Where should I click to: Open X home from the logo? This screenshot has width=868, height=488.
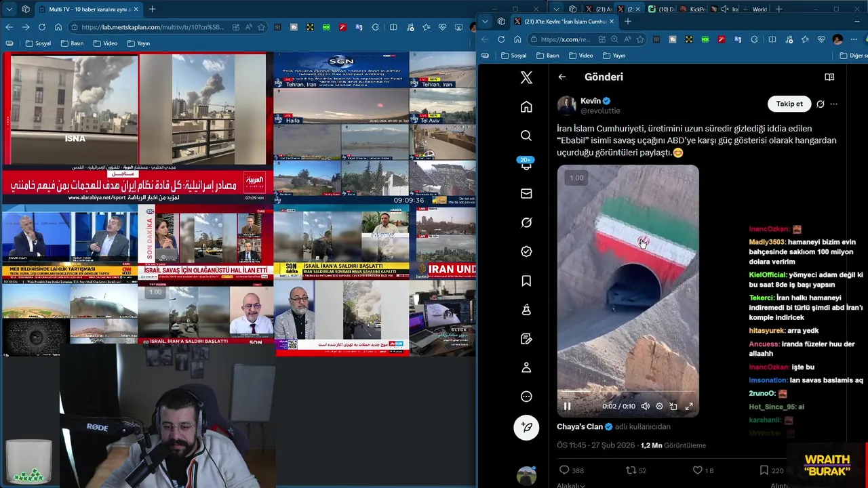tap(526, 77)
